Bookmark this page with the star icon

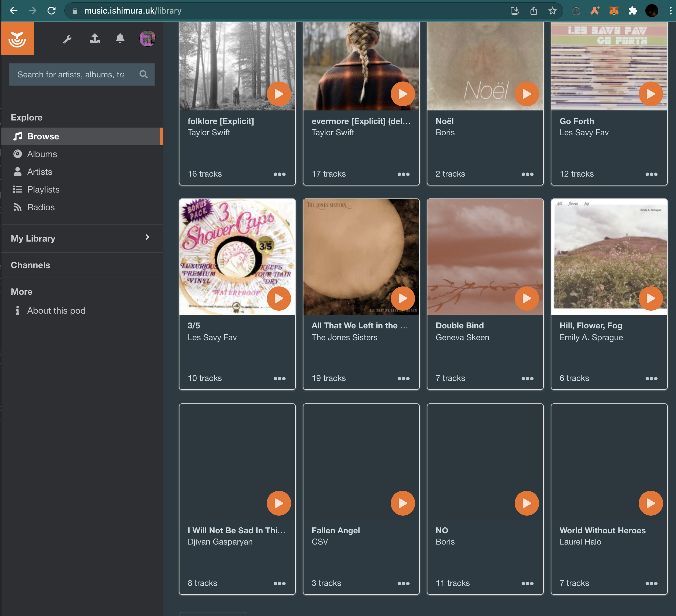553,11
